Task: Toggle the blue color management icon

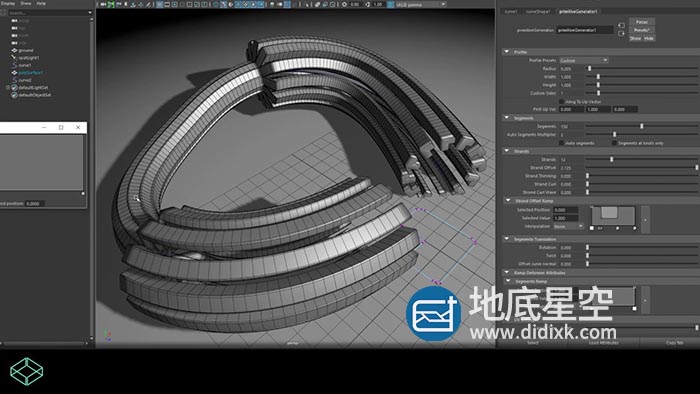Action: coord(391,4)
